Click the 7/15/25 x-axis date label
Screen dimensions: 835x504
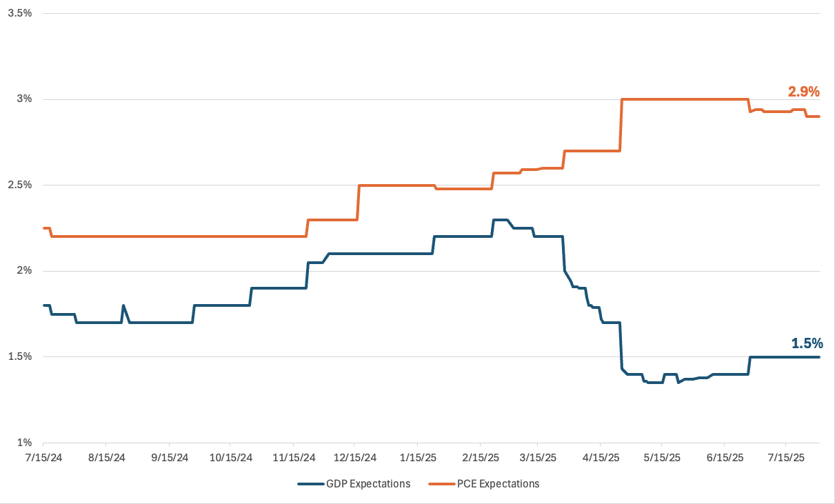[787, 456]
